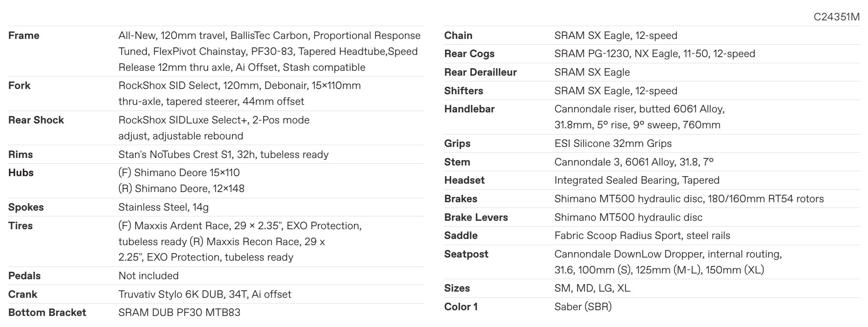This screenshot has width=868, height=327.
Task: Select the Fork row label
Action: point(19,85)
